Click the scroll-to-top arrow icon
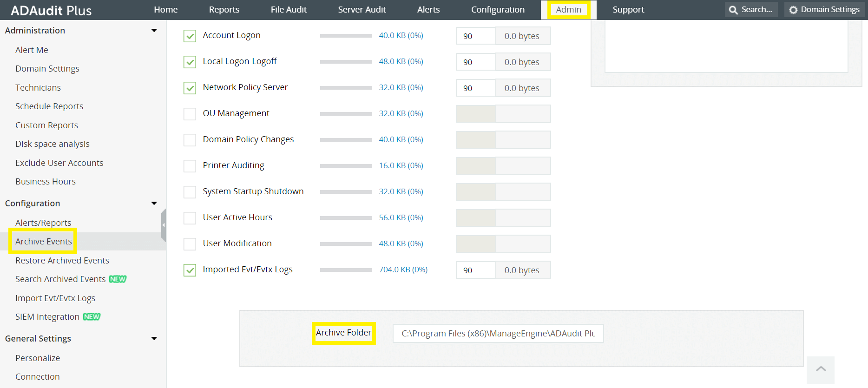This screenshot has width=868, height=388. [821, 369]
